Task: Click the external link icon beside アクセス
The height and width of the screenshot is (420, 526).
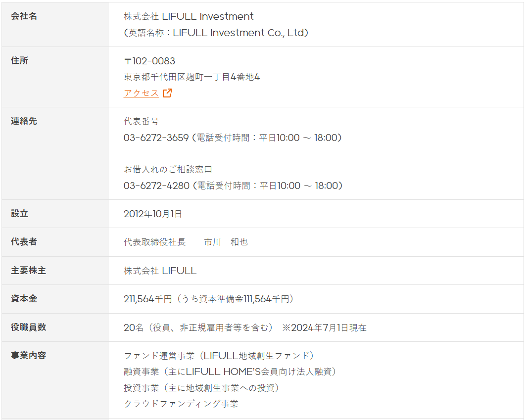Action: [x=167, y=93]
